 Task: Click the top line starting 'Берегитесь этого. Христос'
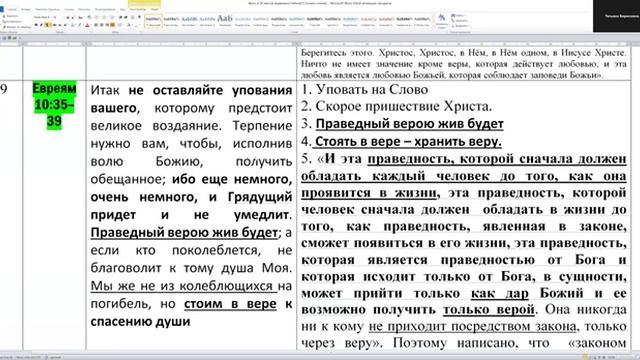click(464, 53)
